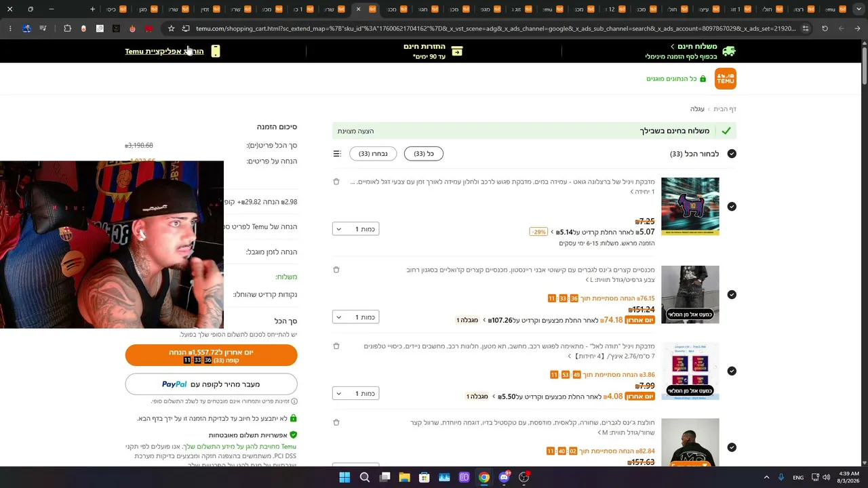868x488 pixels.
Task: Click the Temu app download link
Action: tap(164, 52)
